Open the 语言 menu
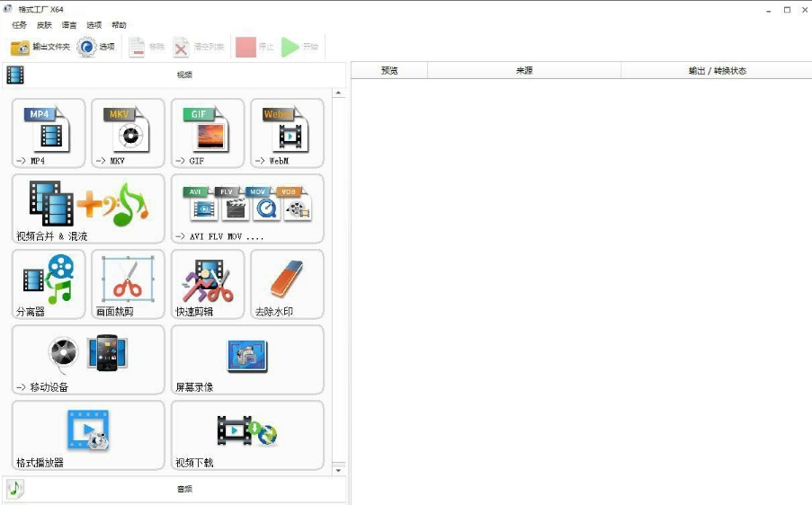 tap(69, 25)
